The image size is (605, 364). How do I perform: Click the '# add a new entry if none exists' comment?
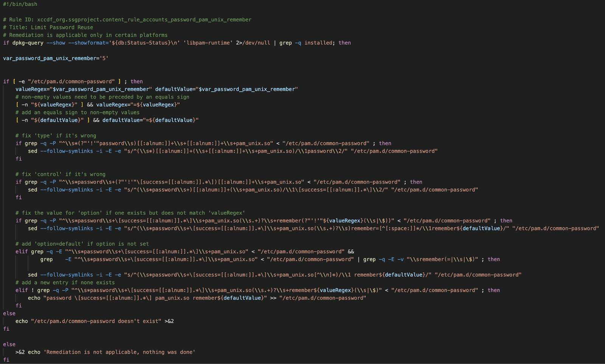65,283
